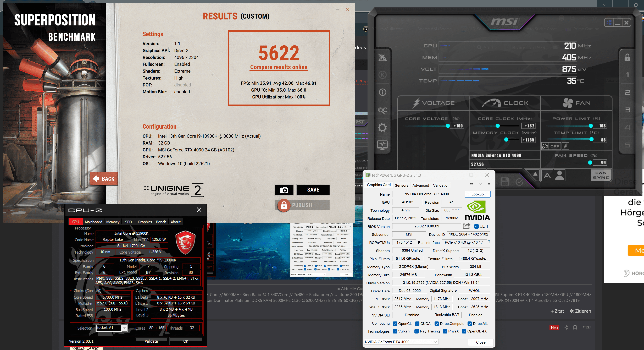Click the profile lock icon
644x350 pixels.
[x=627, y=58]
